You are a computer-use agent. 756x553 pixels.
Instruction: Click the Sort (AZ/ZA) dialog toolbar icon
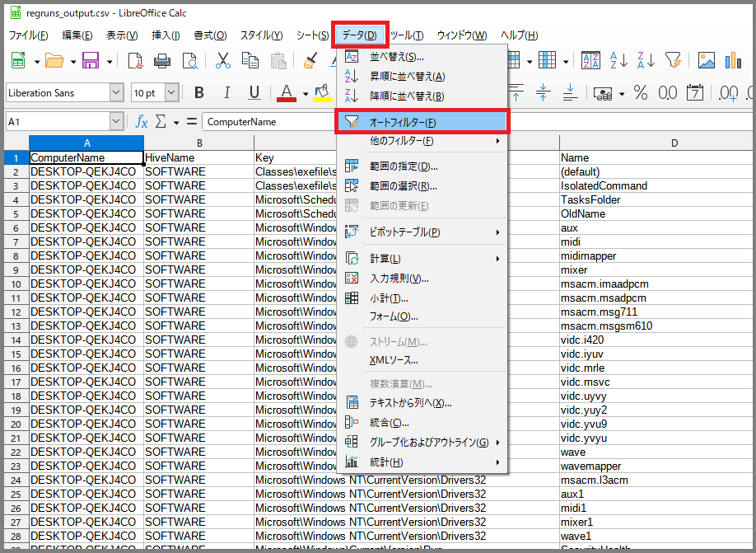(x=590, y=61)
